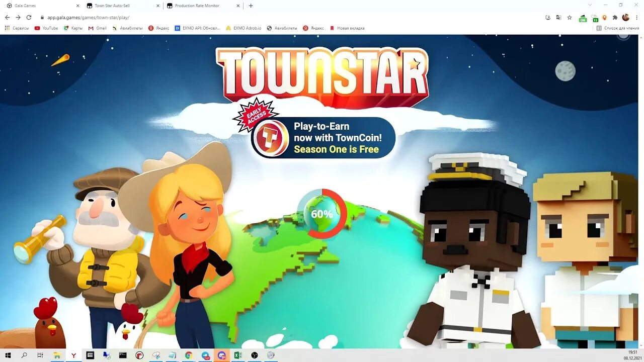Image resolution: width=644 pixels, height=362 pixels.
Task: Bookmark this page with the star
Action: coord(570,17)
